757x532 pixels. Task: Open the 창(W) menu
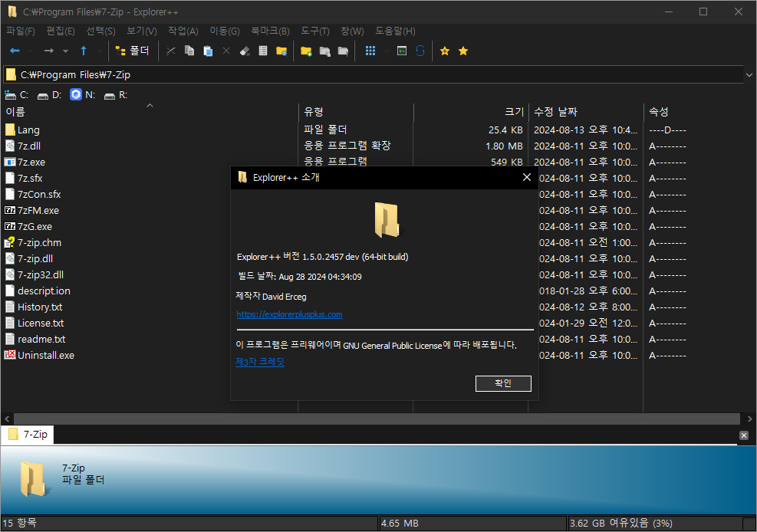[x=352, y=31]
